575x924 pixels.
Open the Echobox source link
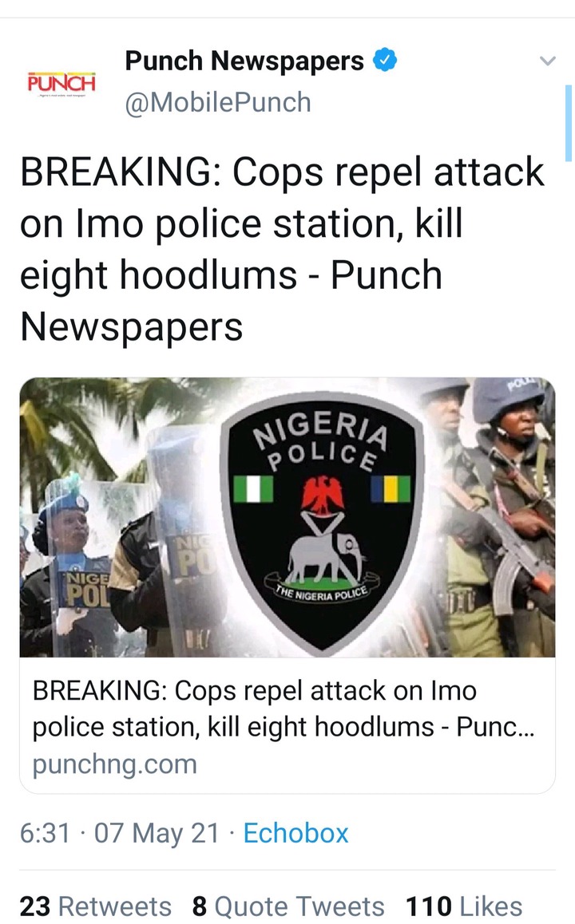(295, 833)
